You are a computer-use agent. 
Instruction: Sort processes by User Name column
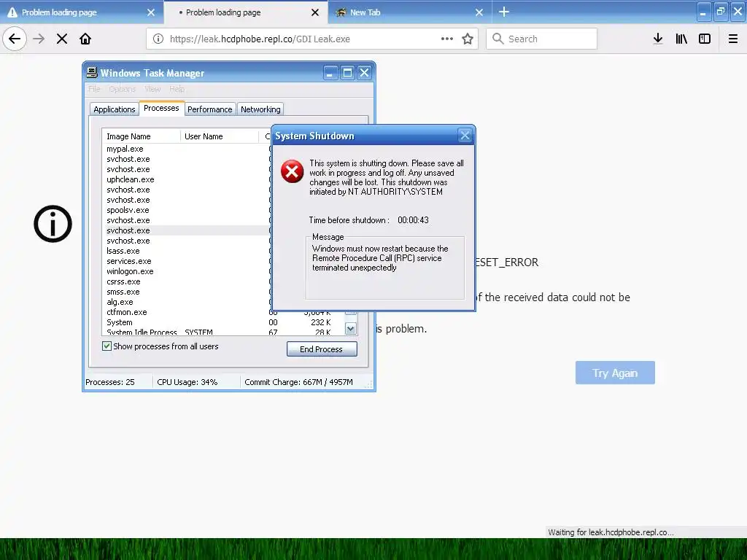click(x=220, y=136)
